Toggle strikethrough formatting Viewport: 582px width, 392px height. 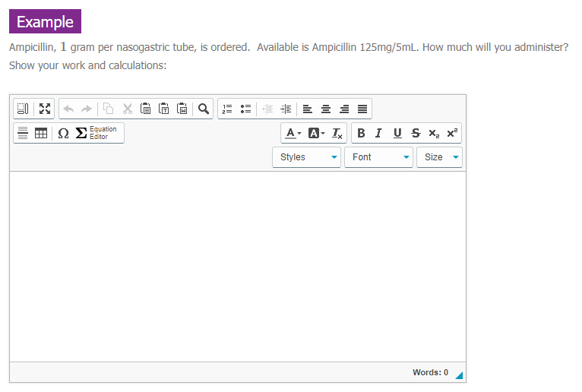tap(416, 133)
